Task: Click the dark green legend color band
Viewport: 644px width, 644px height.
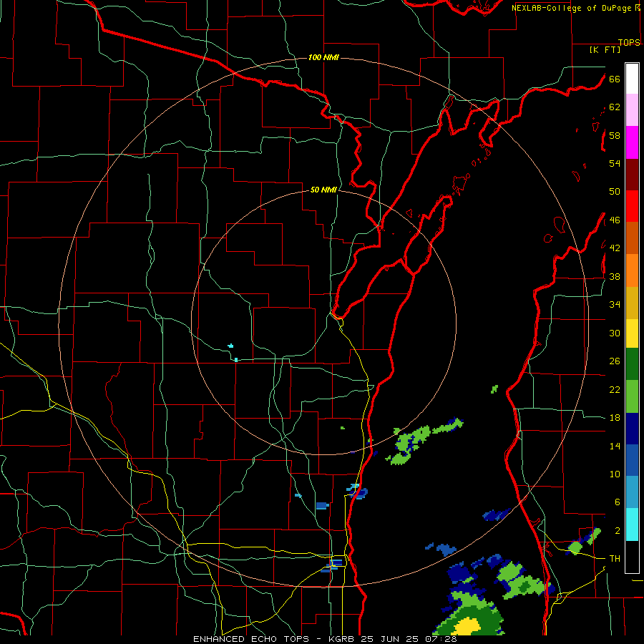Action: click(632, 364)
